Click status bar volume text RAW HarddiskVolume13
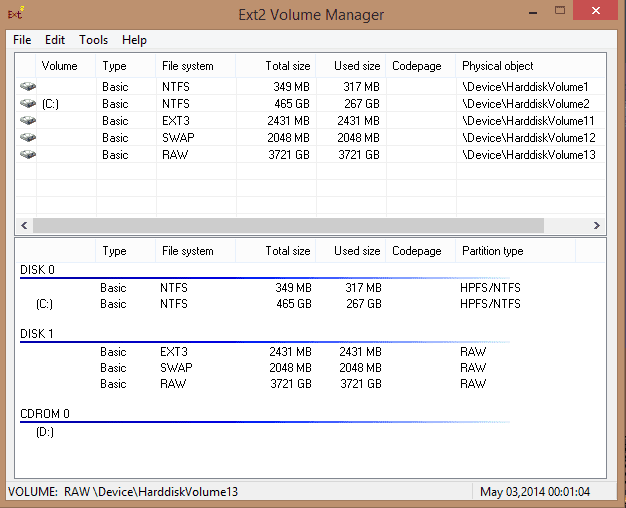Screen dimensions: 626x508 (x=123, y=492)
